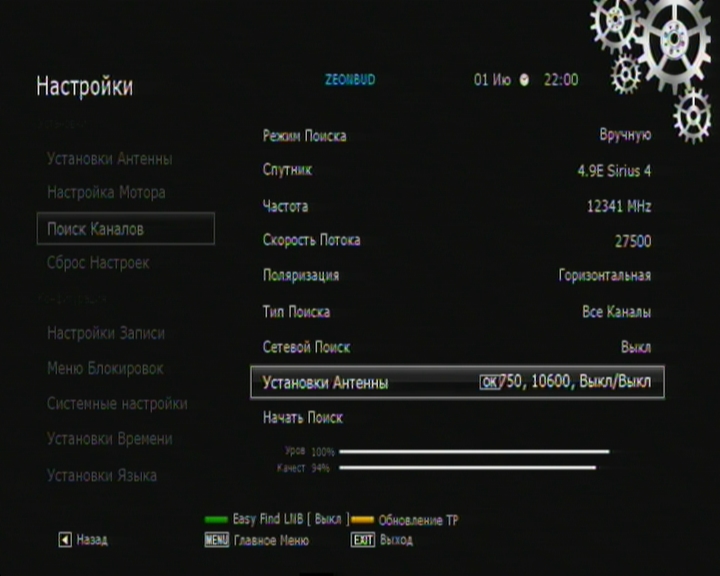The height and width of the screenshot is (576, 720).
Task: Open Настройка Мотора in the sidebar
Action: (x=106, y=192)
